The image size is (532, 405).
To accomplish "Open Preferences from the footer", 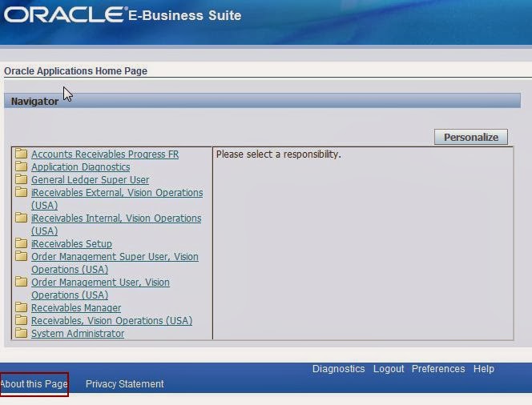I will coord(438,369).
